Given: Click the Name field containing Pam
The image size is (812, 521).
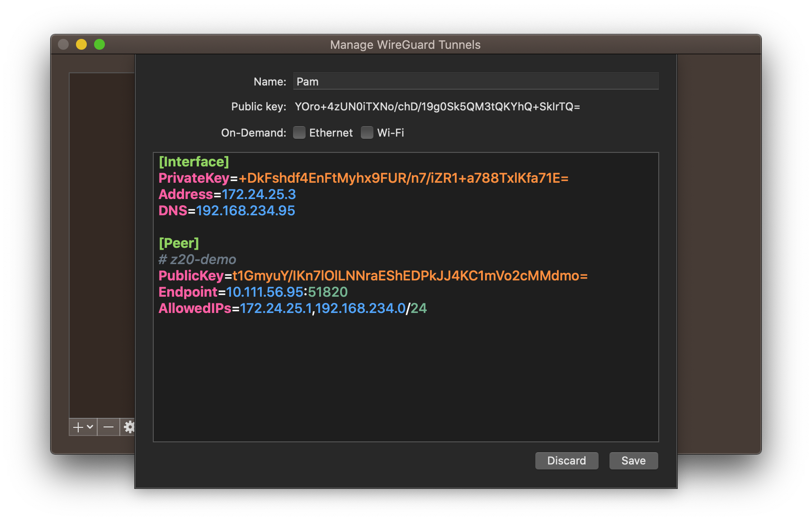Looking at the screenshot, I should tap(476, 81).
